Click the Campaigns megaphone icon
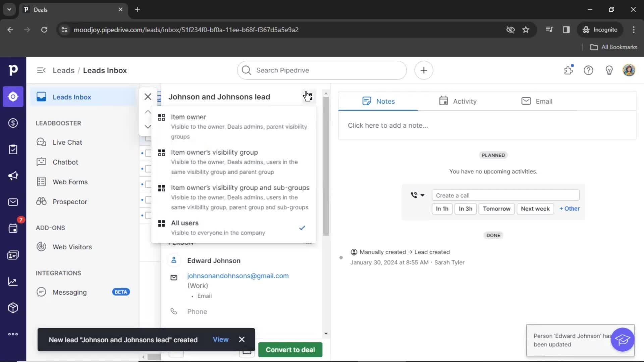The image size is (644, 362). click(x=13, y=176)
